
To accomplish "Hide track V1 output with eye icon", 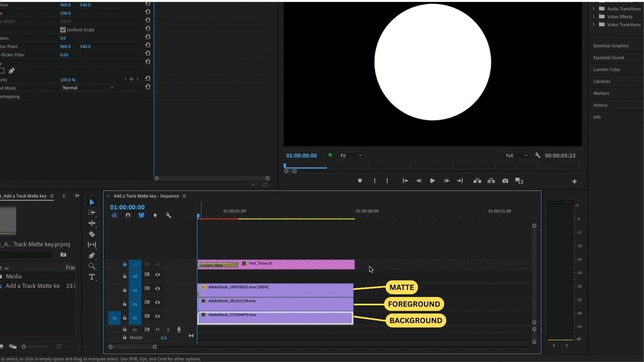I will [157, 316].
